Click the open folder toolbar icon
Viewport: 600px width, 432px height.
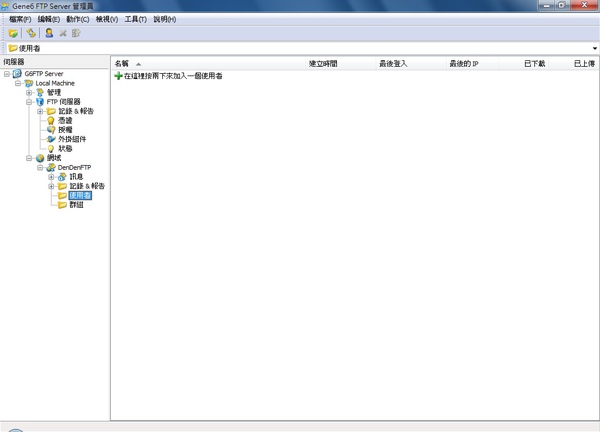(x=13, y=33)
